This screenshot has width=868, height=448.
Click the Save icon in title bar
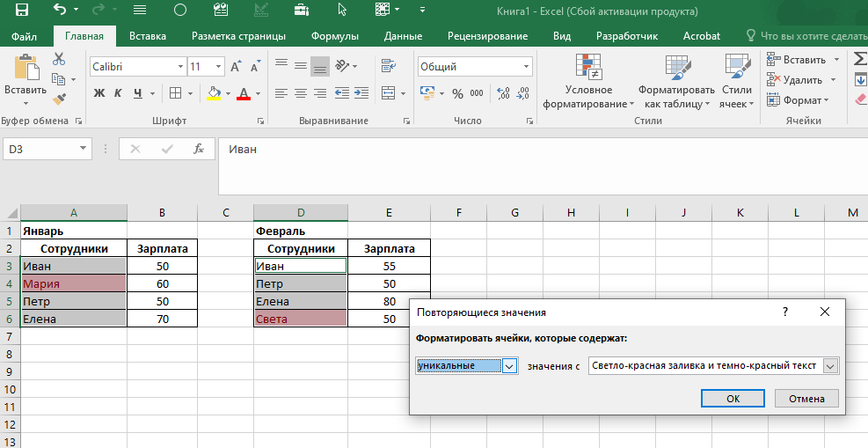pos(21,11)
